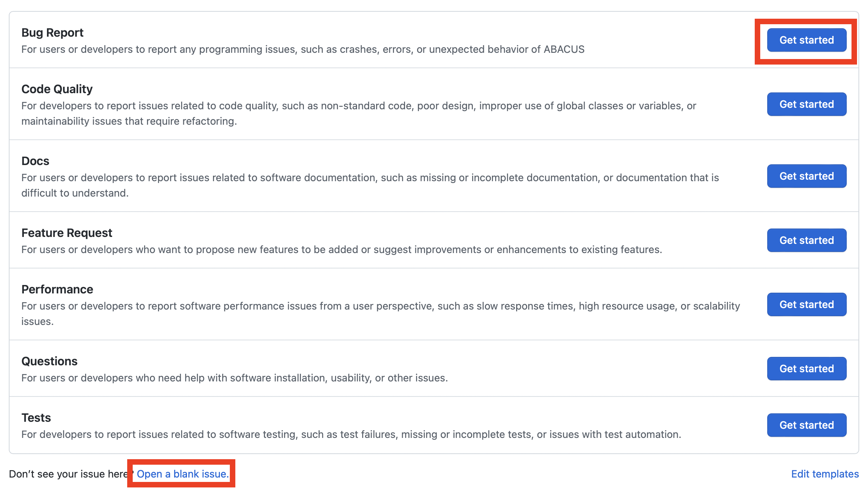Click the Questions heading
Viewport: 868px width, 490px height.
49,361
